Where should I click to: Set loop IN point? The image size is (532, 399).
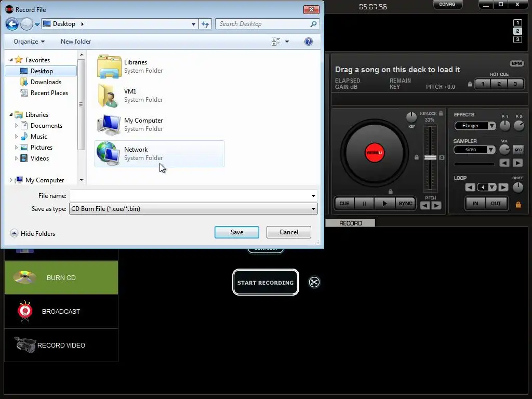tap(475, 204)
